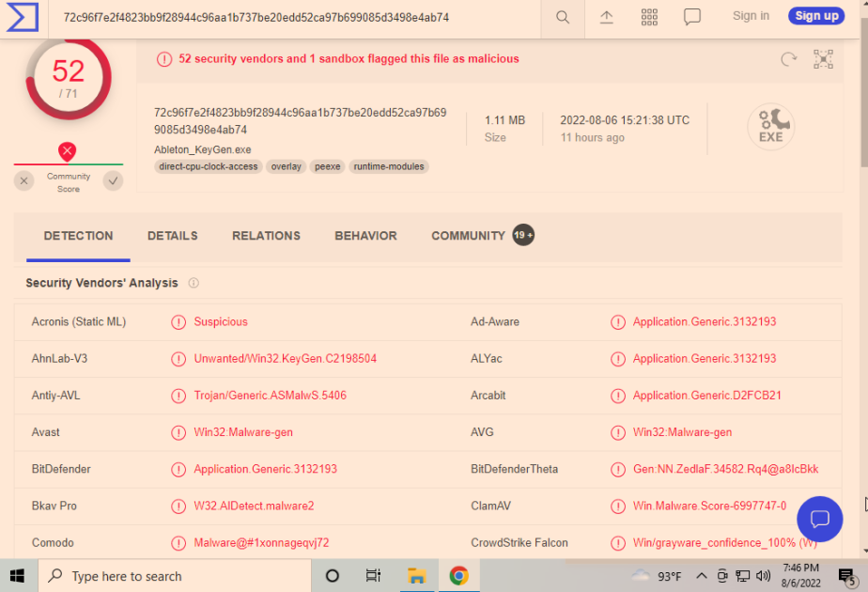The width and height of the screenshot is (868, 592).
Task: Click the Sign up button
Action: (816, 16)
